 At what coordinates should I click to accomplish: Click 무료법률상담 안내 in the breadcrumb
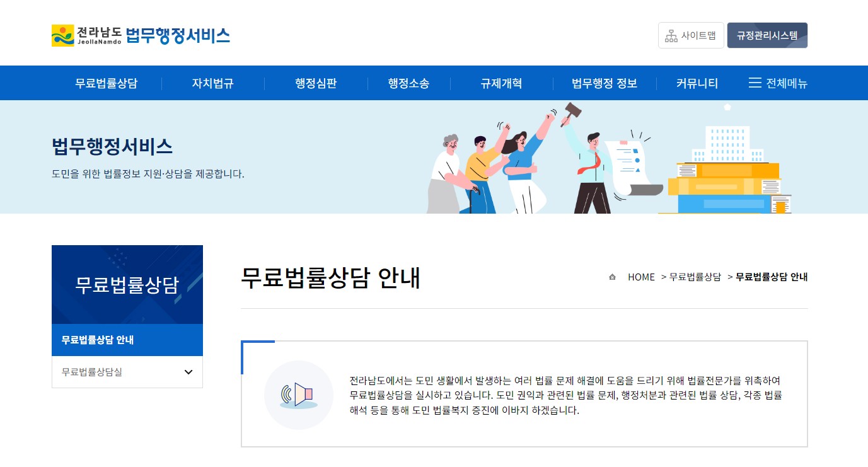pyautogui.click(x=772, y=277)
